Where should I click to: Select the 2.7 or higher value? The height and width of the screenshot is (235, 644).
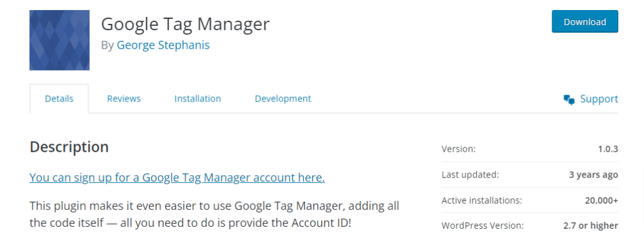(x=591, y=226)
